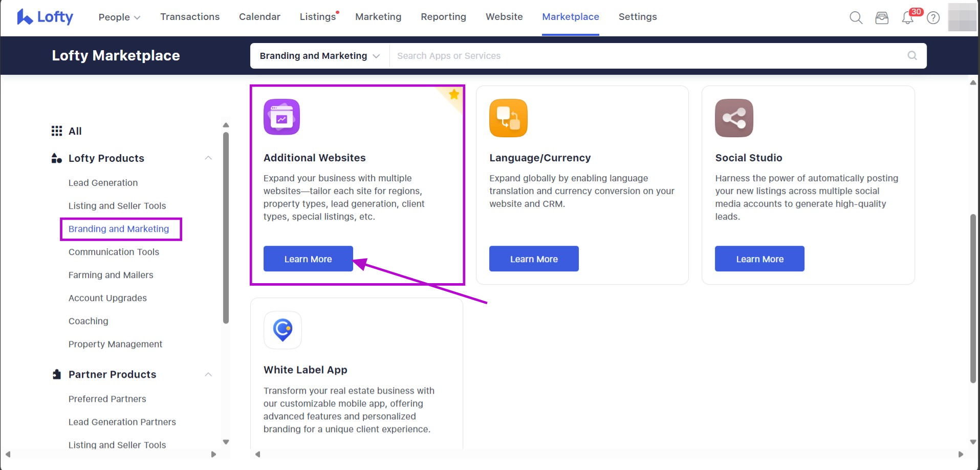Screen dimensions: 980x470
Task: Open notifications bell with 30 badge
Action: (908, 18)
